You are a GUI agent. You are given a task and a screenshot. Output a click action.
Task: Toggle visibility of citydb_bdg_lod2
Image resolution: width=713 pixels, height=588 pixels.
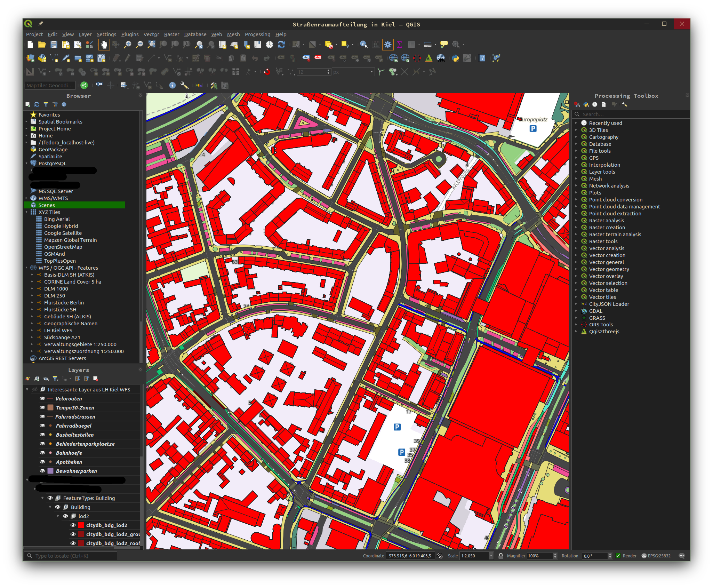click(x=73, y=525)
